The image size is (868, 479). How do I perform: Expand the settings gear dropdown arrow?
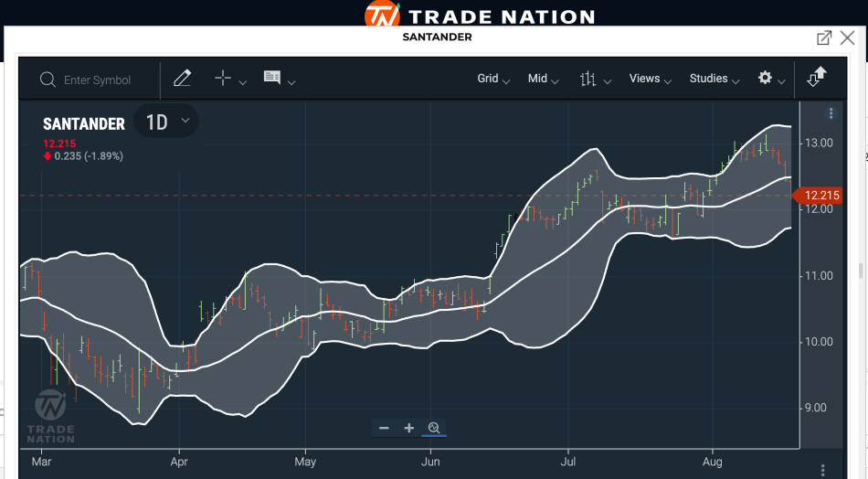[x=781, y=82]
